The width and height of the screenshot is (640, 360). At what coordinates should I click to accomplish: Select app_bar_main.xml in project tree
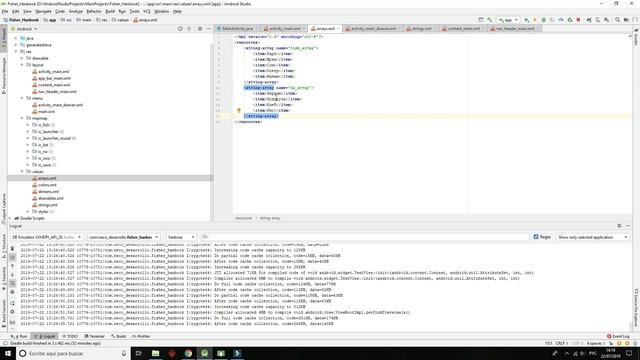pos(54,78)
